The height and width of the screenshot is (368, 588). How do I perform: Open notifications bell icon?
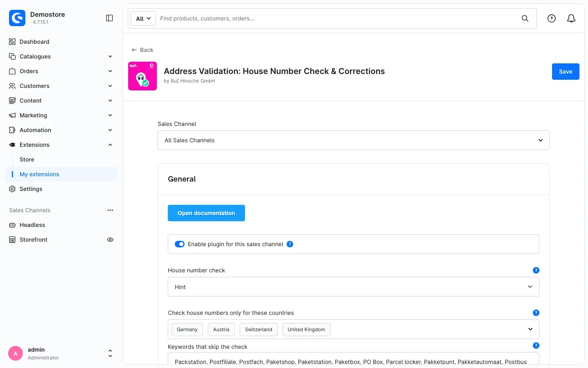coord(571,18)
